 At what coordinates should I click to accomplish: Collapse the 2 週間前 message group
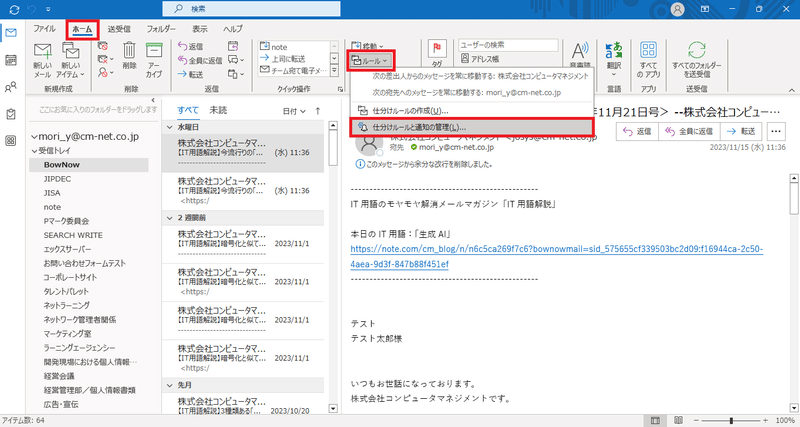tap(170, 218)
